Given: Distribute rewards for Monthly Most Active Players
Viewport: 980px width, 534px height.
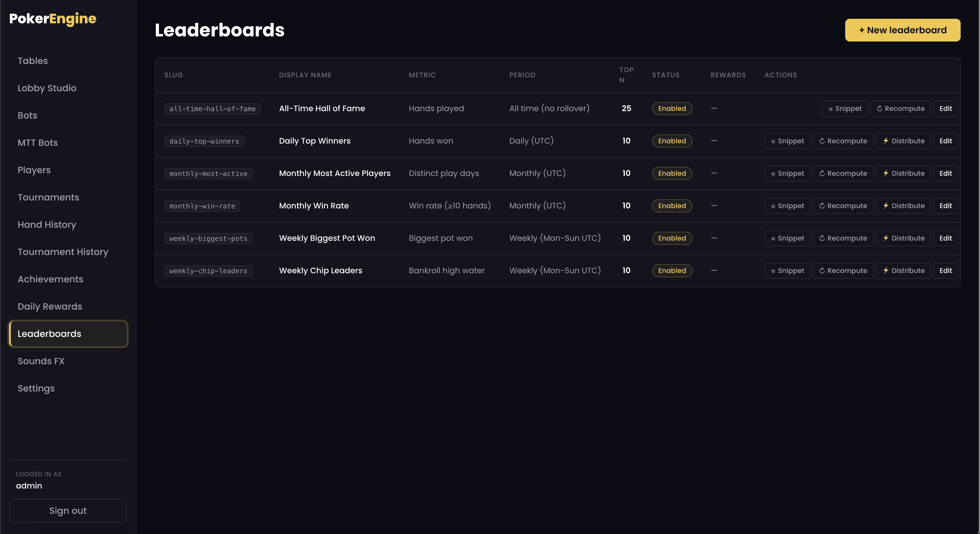Looking at the screenshot, I should pos(903,173).
